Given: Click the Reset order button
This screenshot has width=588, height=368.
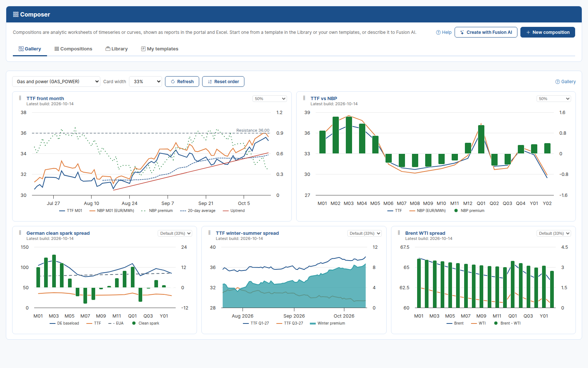Looking at the screenshot, I should [x=223, y=82].
